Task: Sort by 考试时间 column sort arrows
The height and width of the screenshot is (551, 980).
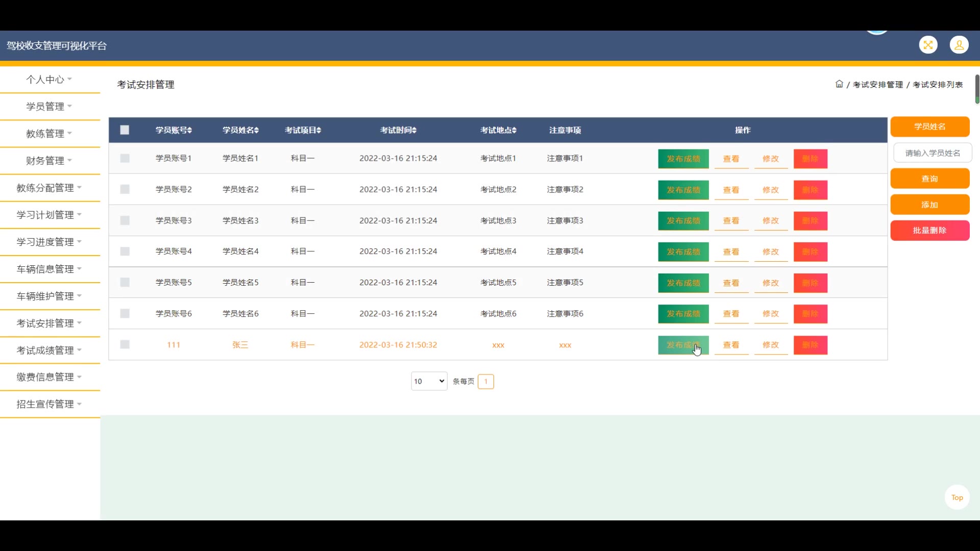Action: tap(414, 131)
